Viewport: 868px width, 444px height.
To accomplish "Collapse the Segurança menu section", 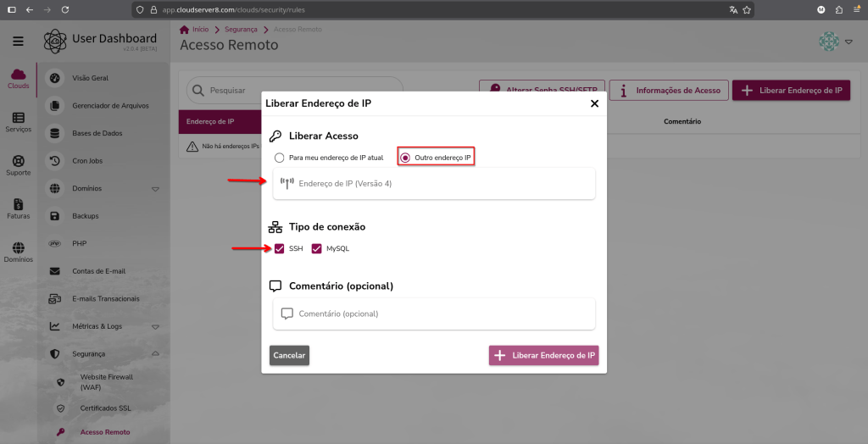I will 155,353.
